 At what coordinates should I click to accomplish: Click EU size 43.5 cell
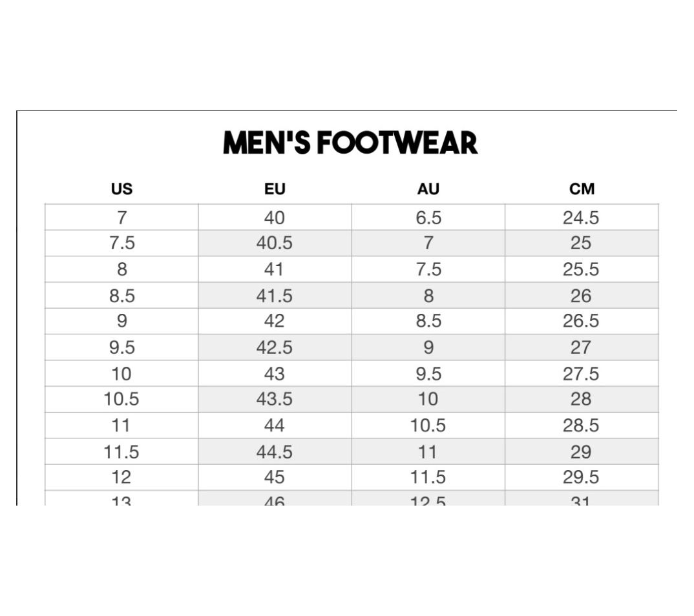275,399
